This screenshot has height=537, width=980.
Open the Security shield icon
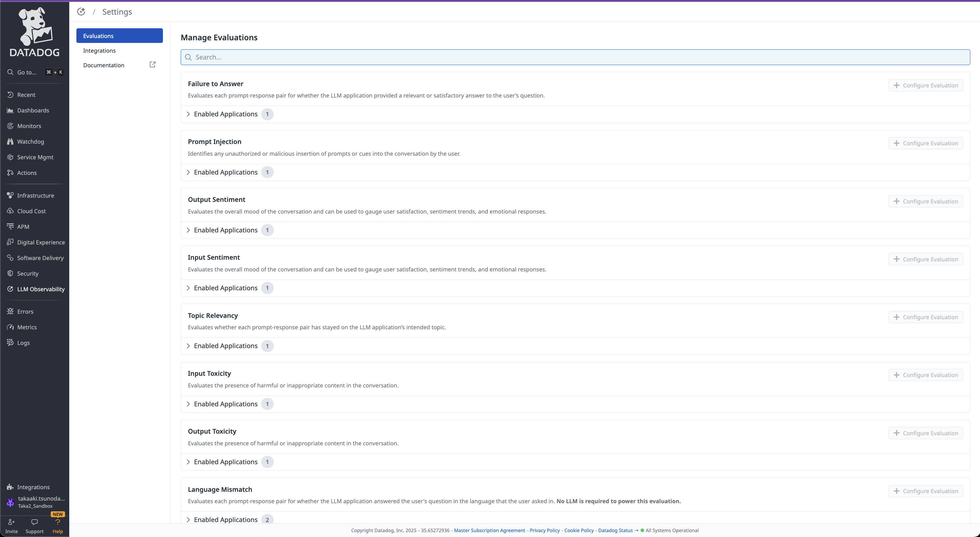(x=10, y=273)
